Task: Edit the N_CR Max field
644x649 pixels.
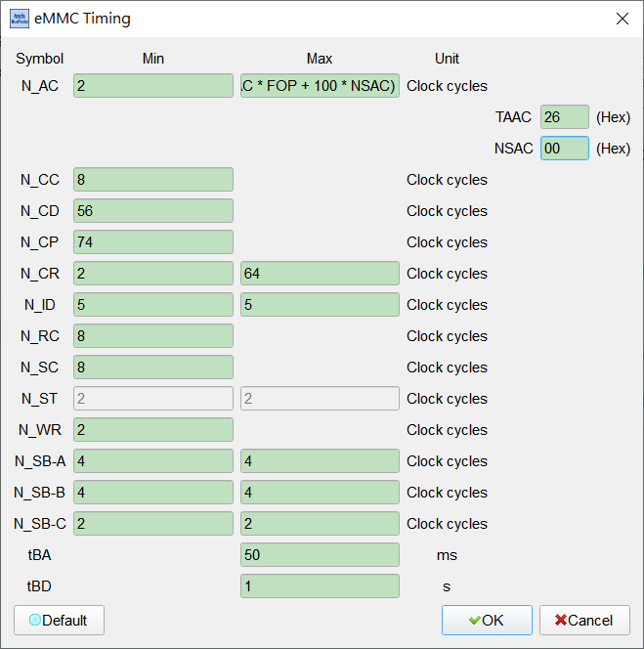Action: (320, 273)
